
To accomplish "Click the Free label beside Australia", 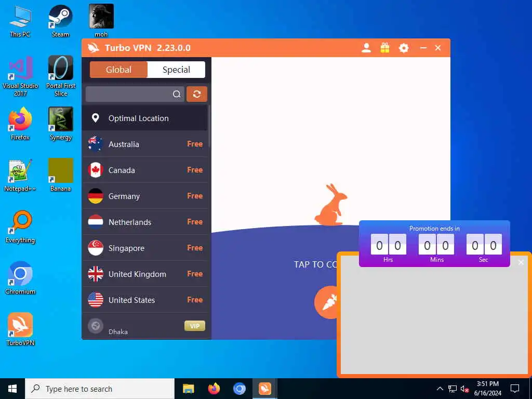I will (195, 144).
